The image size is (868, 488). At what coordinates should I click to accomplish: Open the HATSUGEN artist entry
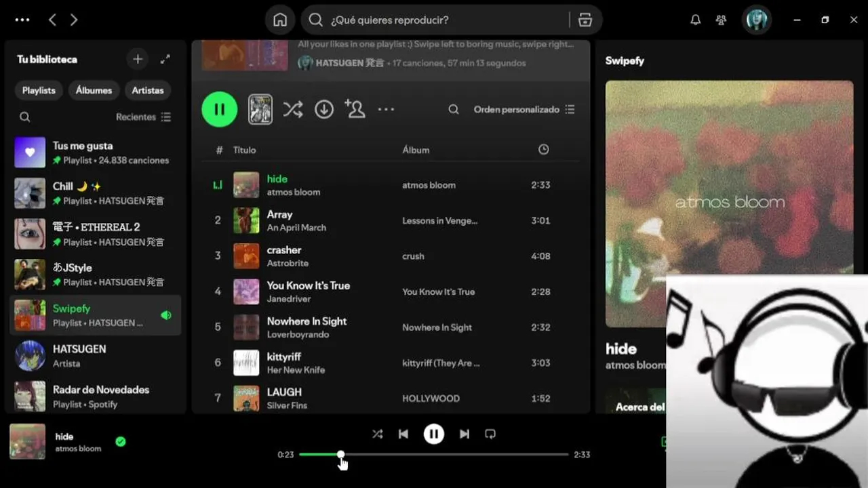pyautogui.click(x=95, y=356)
